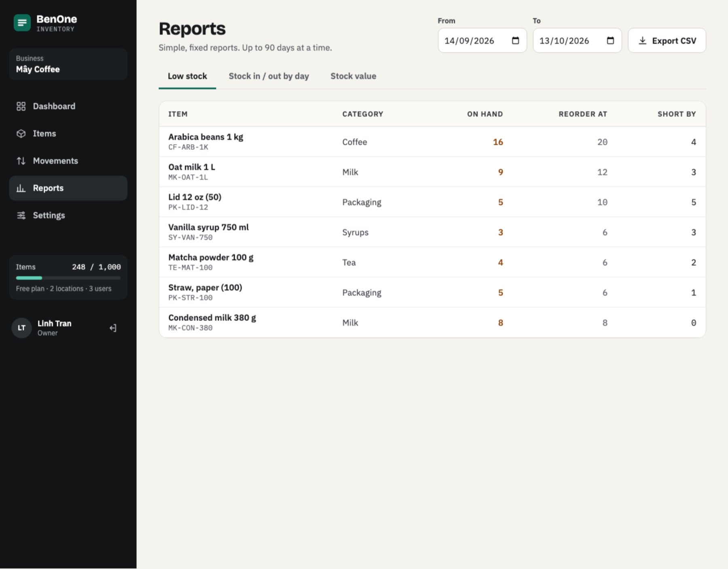Select the Condensed milk 380 g item

point(212,317)
